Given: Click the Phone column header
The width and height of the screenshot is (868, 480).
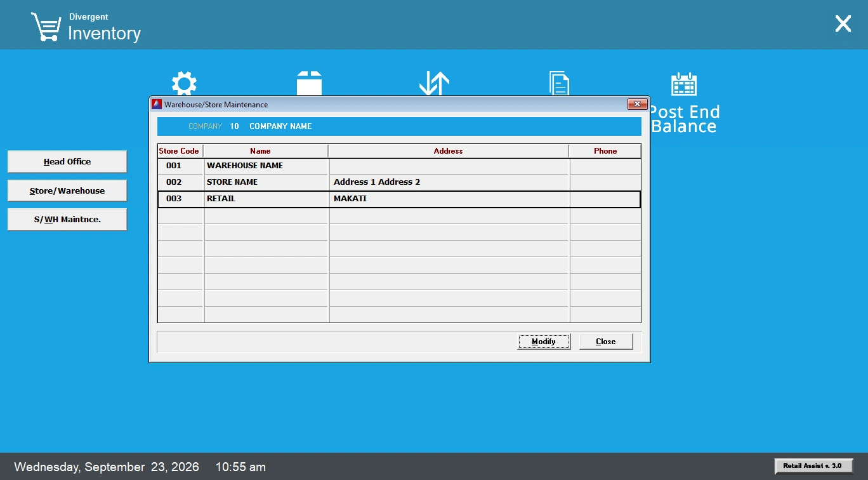Looking at the screenshot, I should pos(605,151).
